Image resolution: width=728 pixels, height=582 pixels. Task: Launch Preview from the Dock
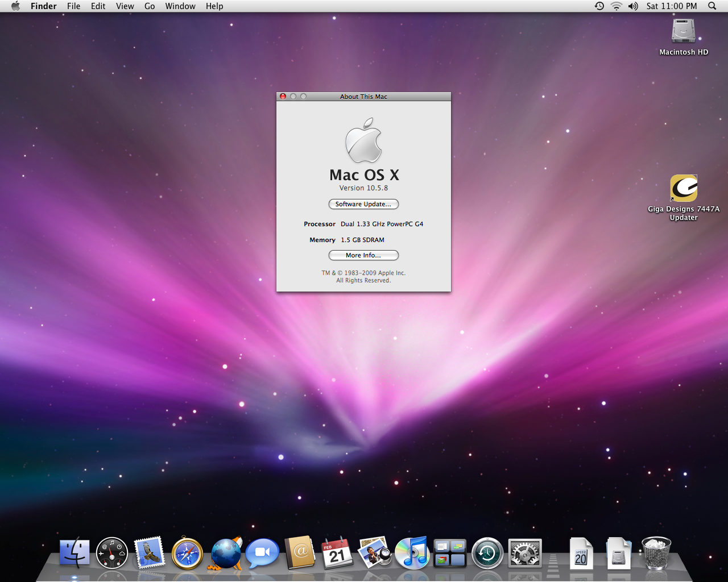(374, 552)
